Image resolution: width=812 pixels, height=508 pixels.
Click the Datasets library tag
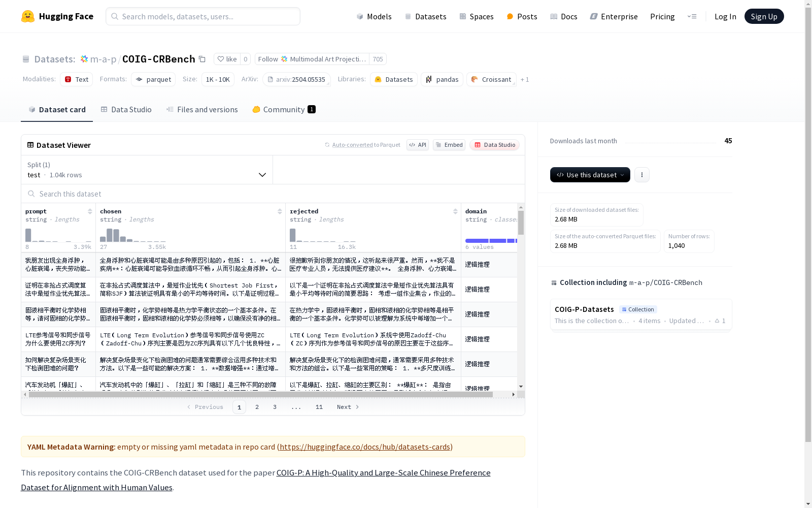coord(394,79)
